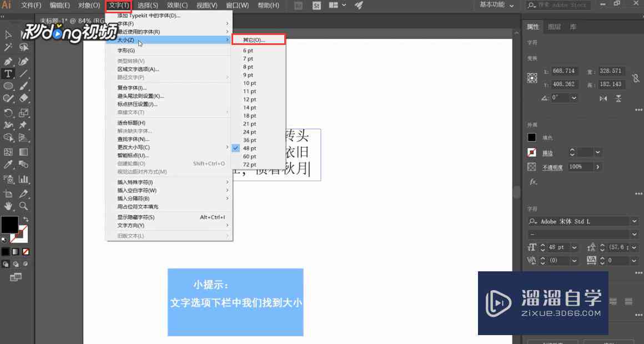This screenshot has height=344, width=644.
Task: Switch to Draw Inside mode in toolbar
Action: point(26,264)
